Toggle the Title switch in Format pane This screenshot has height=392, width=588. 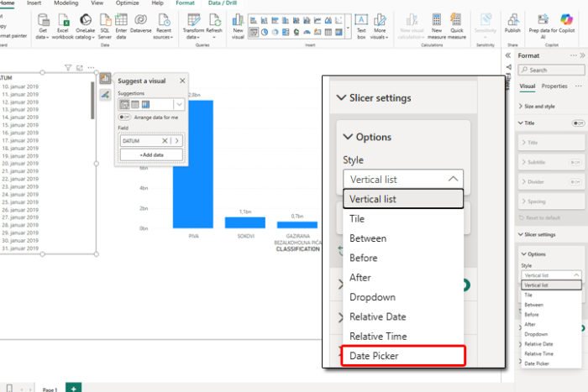[x=578, y=123]
